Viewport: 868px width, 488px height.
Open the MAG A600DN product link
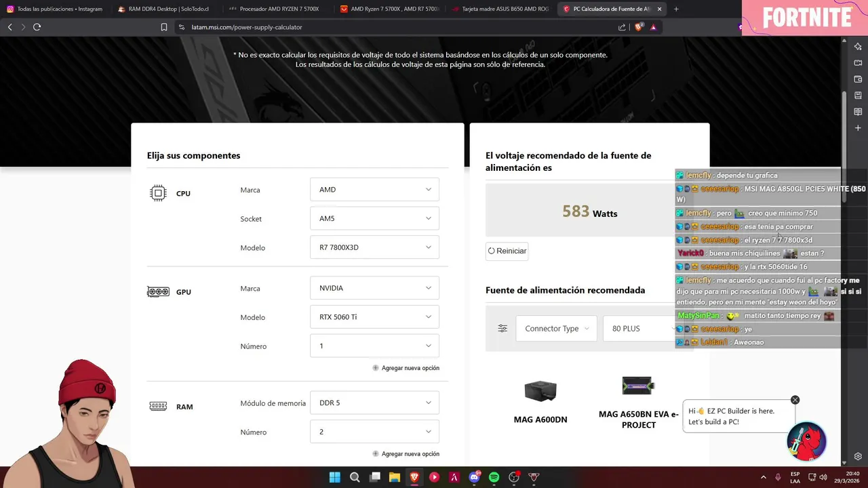pos(540,420)
